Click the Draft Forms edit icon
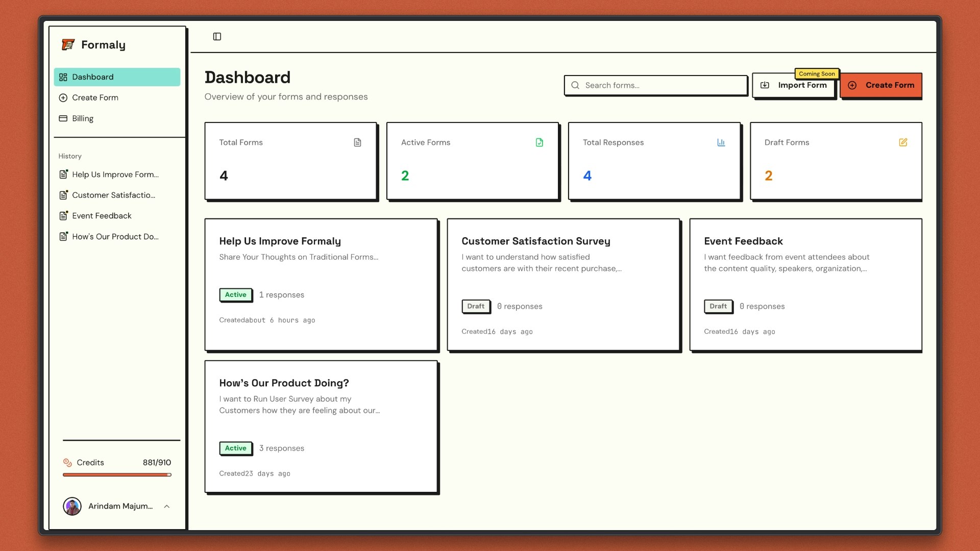 pyautogui.click(x=902, y=142)
